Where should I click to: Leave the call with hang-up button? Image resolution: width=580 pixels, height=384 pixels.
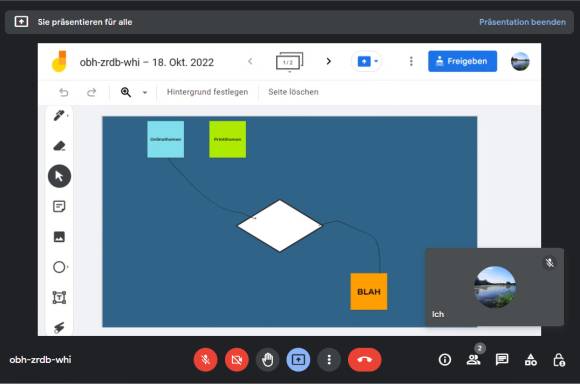click(364, 360)
